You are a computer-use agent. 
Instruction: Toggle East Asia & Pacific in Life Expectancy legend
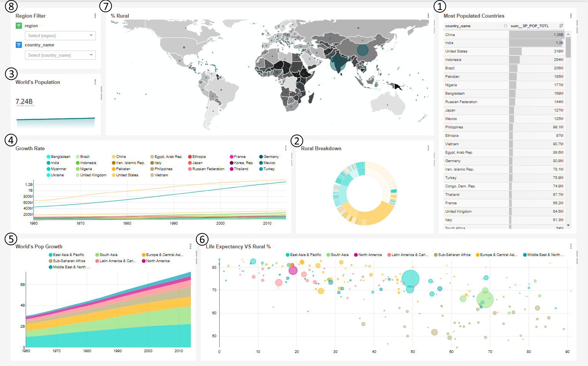coord(304,255)
